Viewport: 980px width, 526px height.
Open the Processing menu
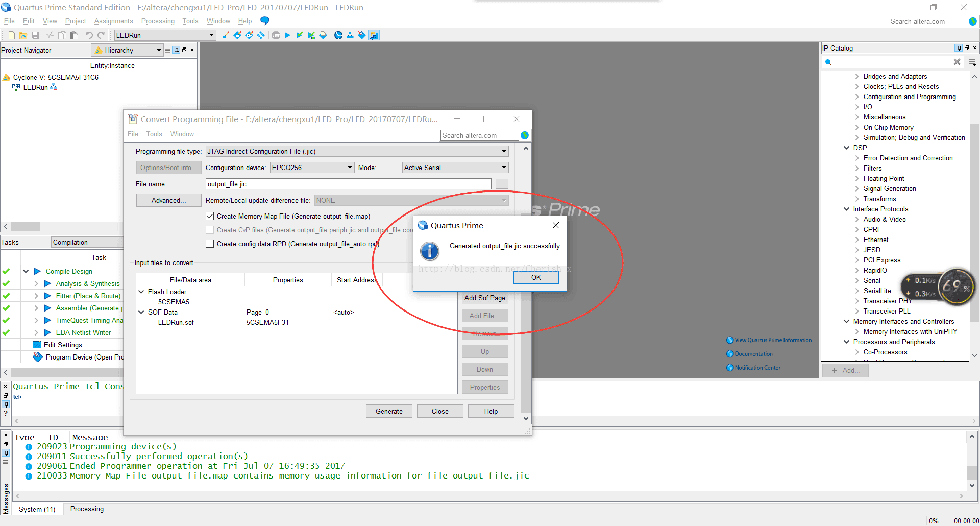pyautogui.click(x=158, y=21)
